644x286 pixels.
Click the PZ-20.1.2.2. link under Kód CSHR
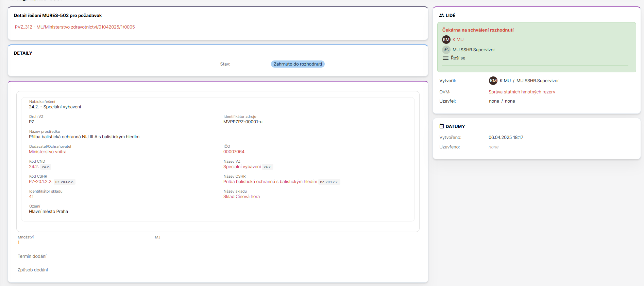40,182
